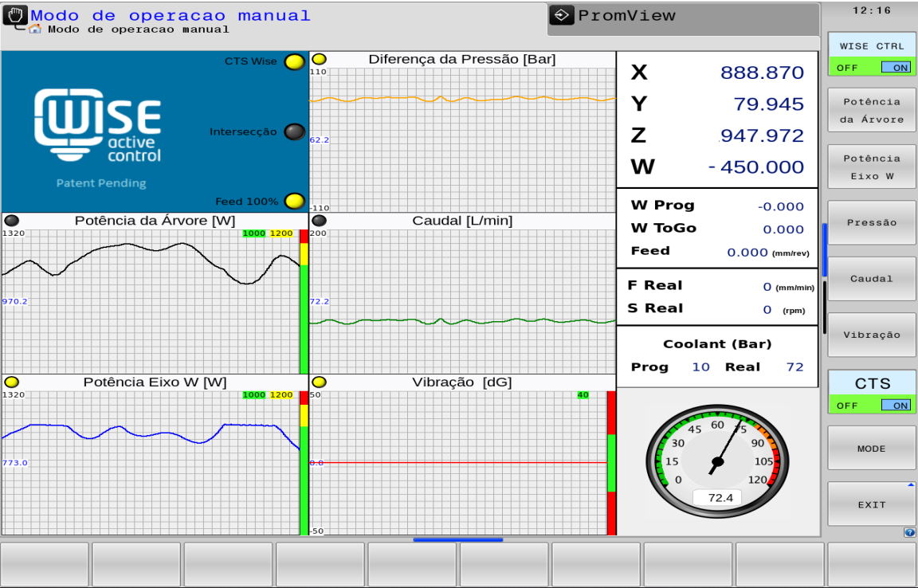The height and width of the screenshot is (588, 918).
Task: Click the coolant pressure gauge dial
Action: (x=717, y=461)
